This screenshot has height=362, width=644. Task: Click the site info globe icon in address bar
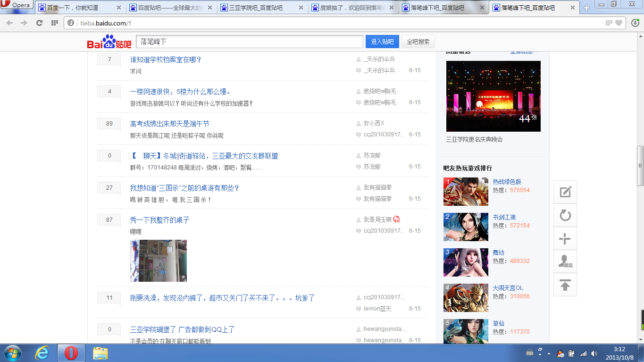(71, 23)
